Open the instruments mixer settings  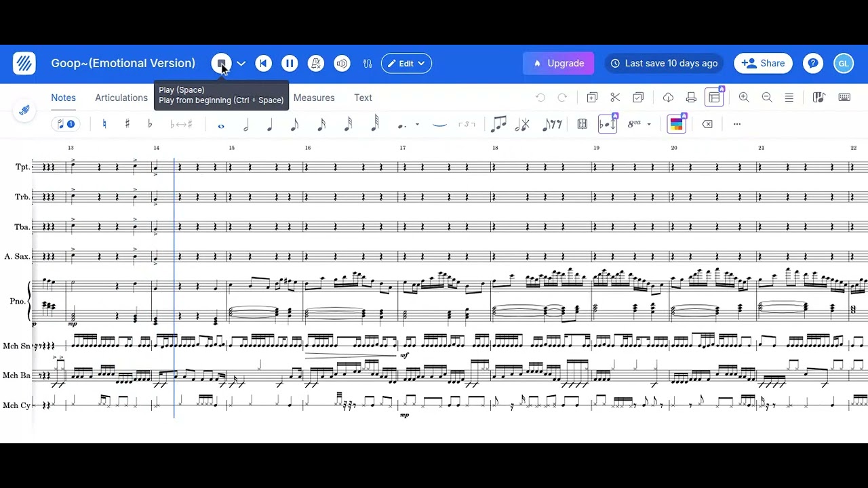tap(368, 64)
